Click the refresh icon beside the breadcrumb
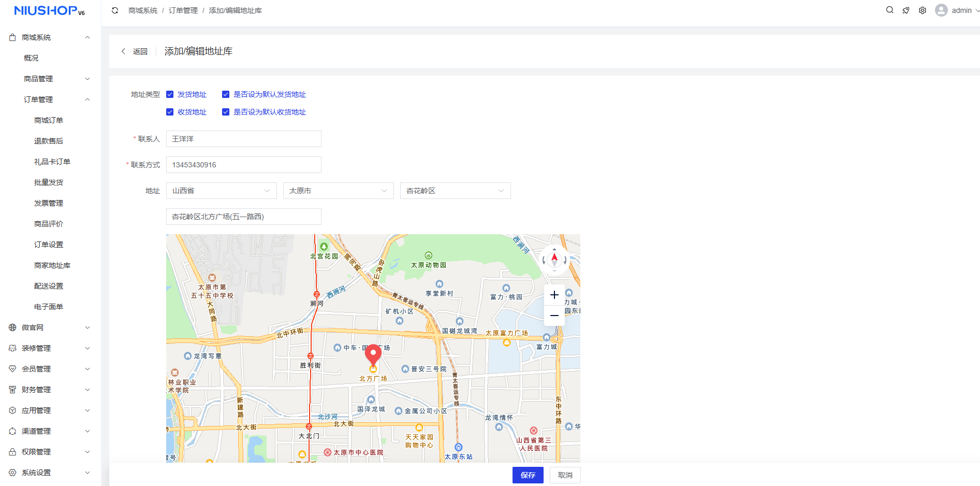Viewport: 980px width, 486px height. point(115,10)
